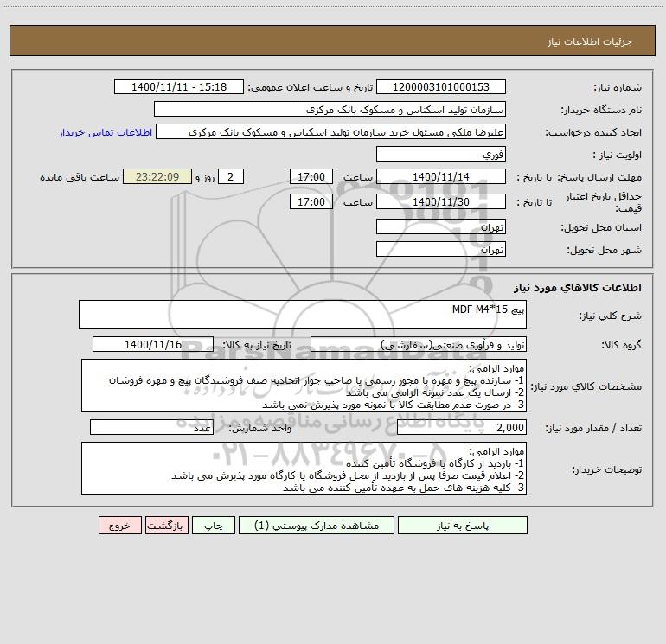The height and width of the screenshot is (644, 666).
Task: Click the ایجاد کننده درخواست label
Action: (593, 133)
